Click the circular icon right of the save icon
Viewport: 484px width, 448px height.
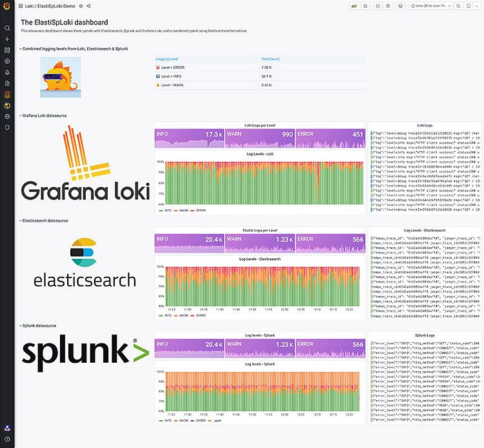[x=378, y=6]
